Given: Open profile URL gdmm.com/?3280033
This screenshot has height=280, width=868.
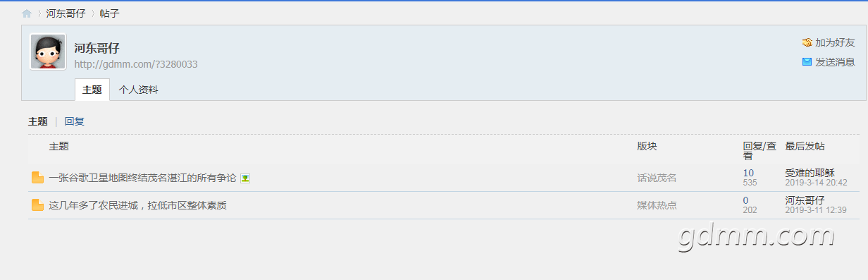Looking at the screenshot, I should pos(136,64).
